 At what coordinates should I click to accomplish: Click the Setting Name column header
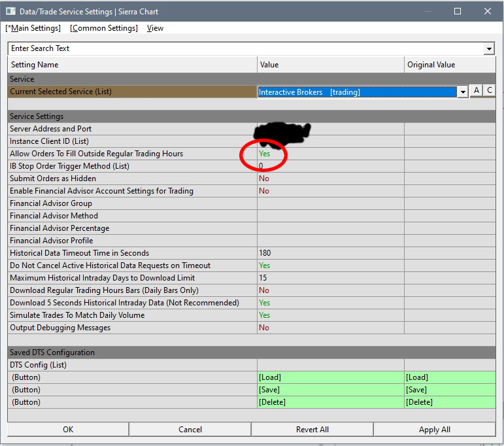[x=133, y=65]
